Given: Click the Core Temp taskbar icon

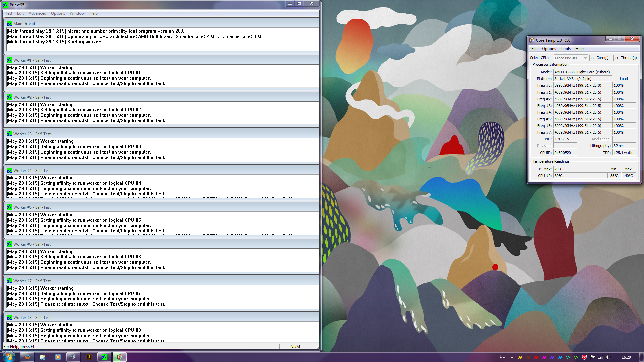Looking at the screenshot, I should point(120,357).
